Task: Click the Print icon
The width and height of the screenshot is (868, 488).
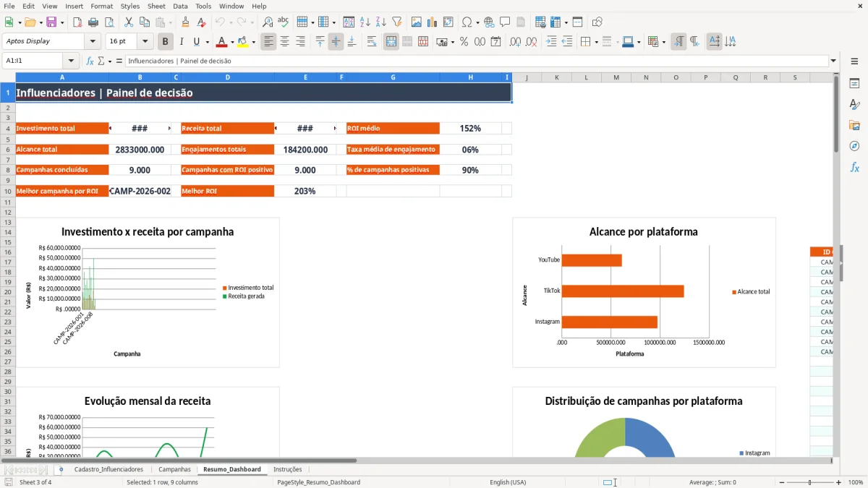Action: pyautogui.click(x=93, y=22)
